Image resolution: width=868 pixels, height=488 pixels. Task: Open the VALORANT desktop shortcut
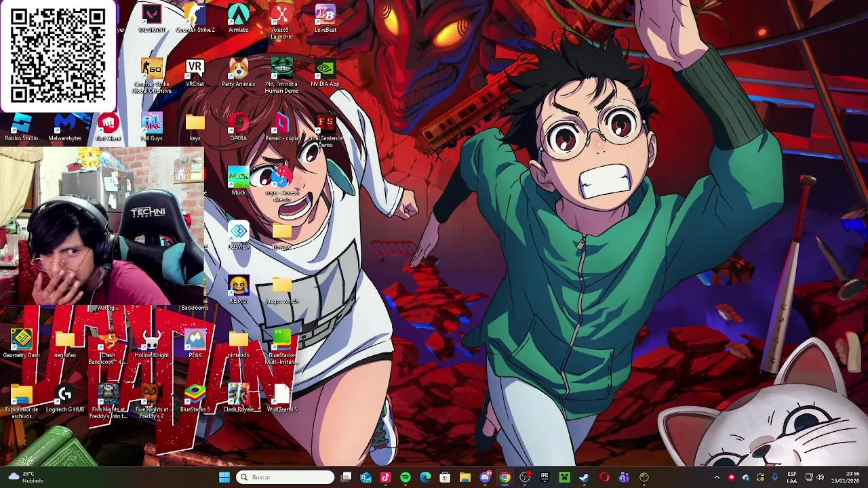151,18
